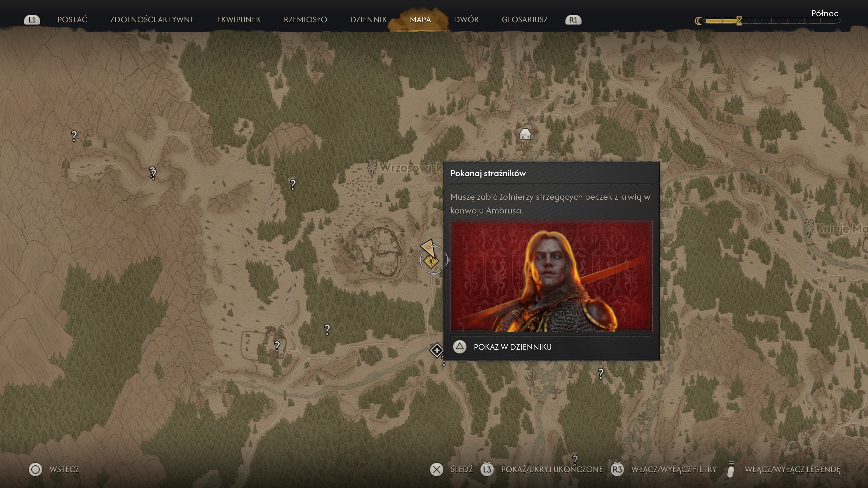The width and height of the screenshot is (868, 488).
Task: Select the MAPA tab
Action: pos(420,19)
